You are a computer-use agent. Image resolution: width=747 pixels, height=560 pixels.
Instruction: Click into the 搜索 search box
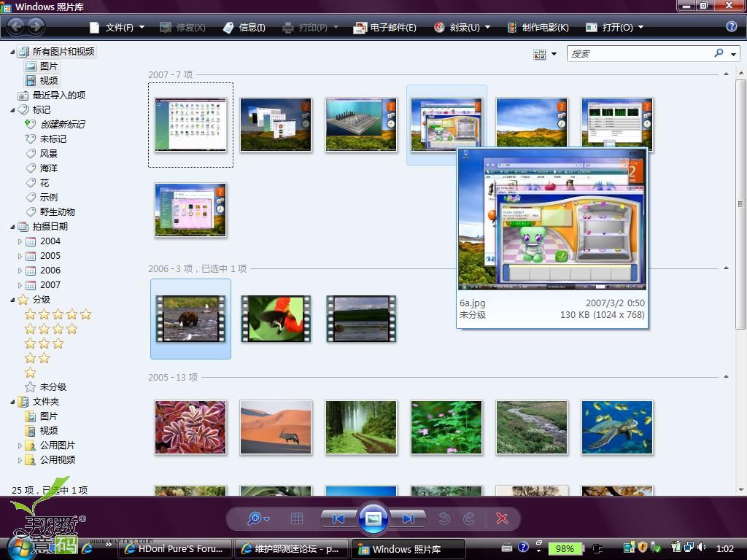click(639, 53)
